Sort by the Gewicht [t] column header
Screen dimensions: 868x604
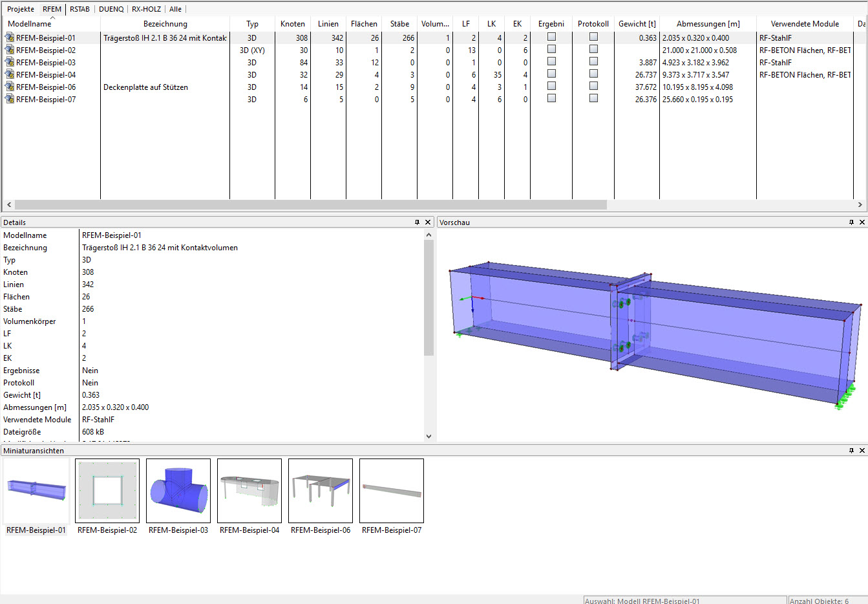coord(637,24)
